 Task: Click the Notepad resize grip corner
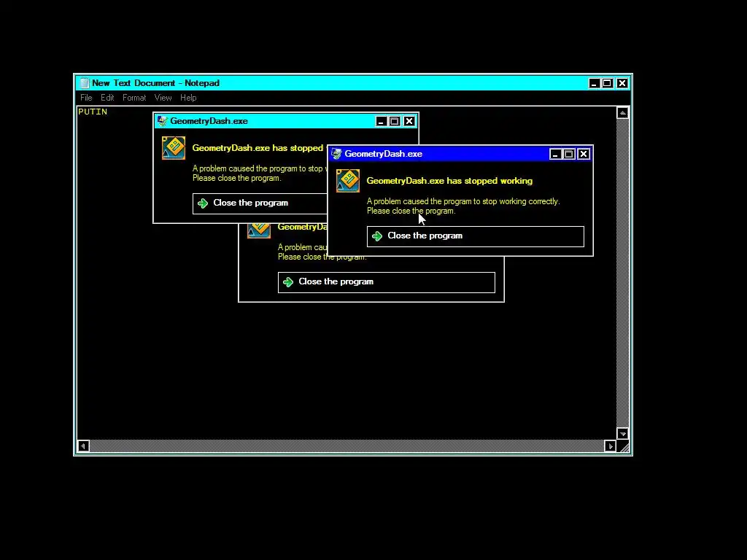tap(623, 447)
